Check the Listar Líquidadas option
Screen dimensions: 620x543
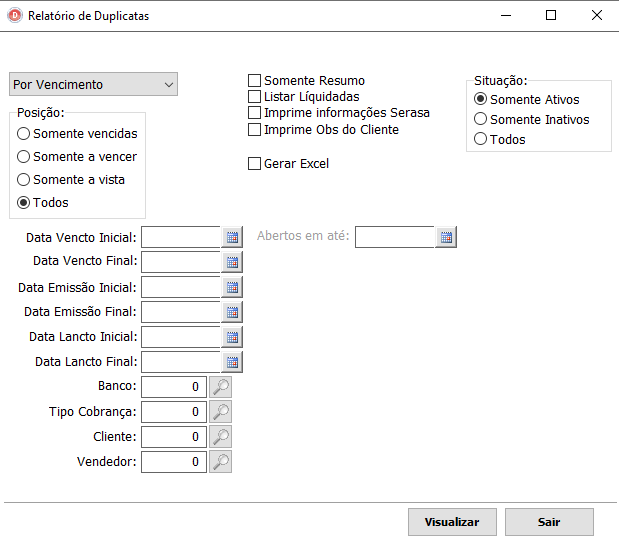254,97
